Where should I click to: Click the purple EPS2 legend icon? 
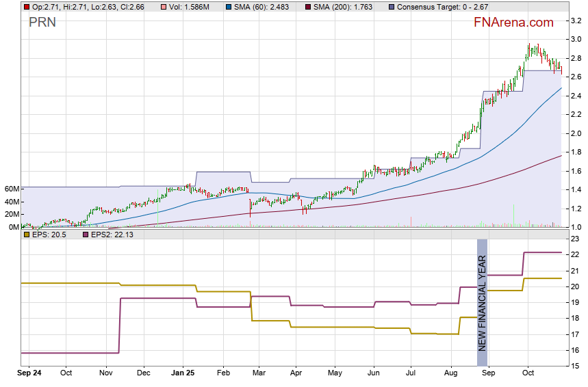coord(86,235)
